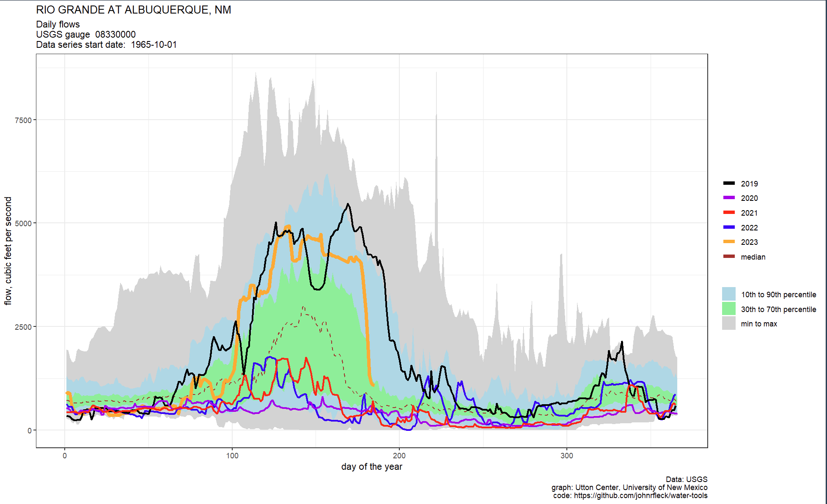Click the USGS gauge 08330000 subtitle text
Viewport: 827px width, 504px height.
(x=86, y=35)
